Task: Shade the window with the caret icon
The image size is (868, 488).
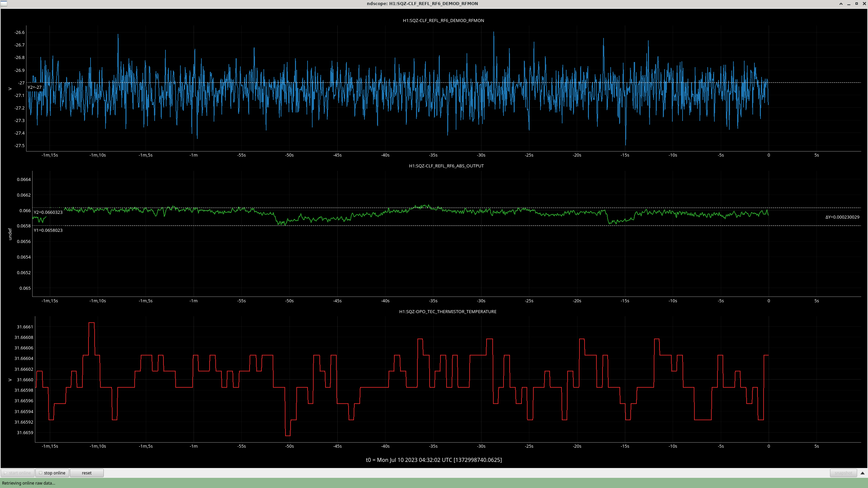Action: (x=841, y=4)
